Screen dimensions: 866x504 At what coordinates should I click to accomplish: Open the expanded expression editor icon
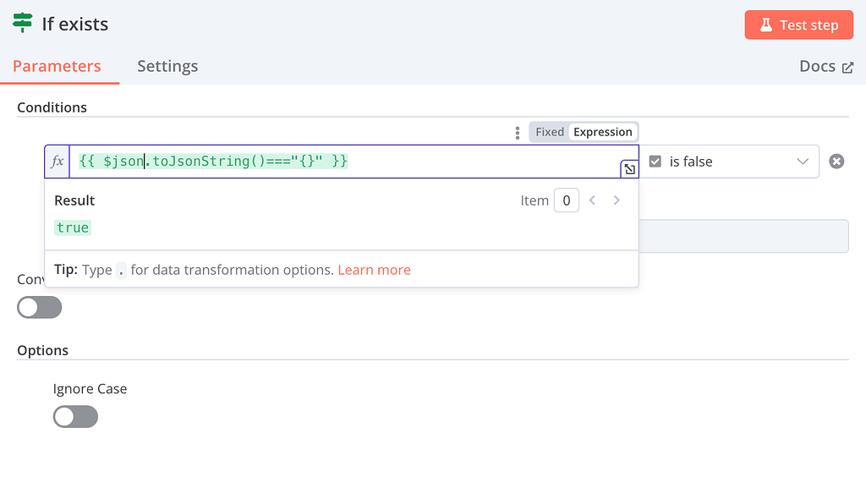pyautogui.click(x=629, y=169)
